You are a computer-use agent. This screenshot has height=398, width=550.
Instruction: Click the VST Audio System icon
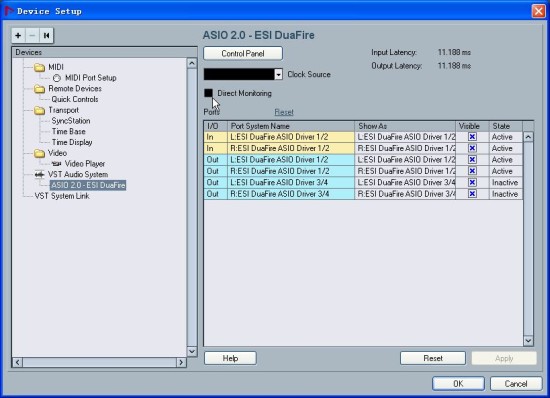(x=40, y=174)
